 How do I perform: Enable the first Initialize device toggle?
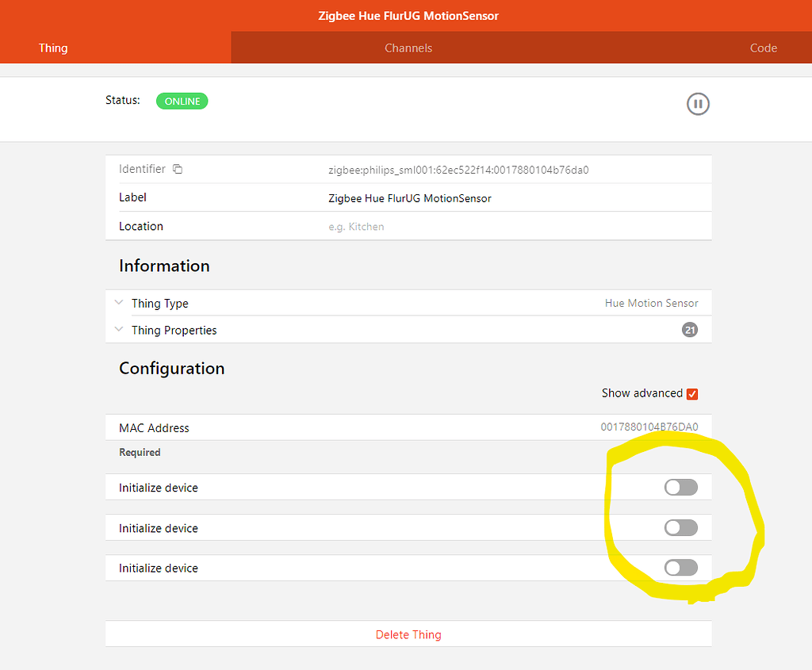(x=680, y=487)
